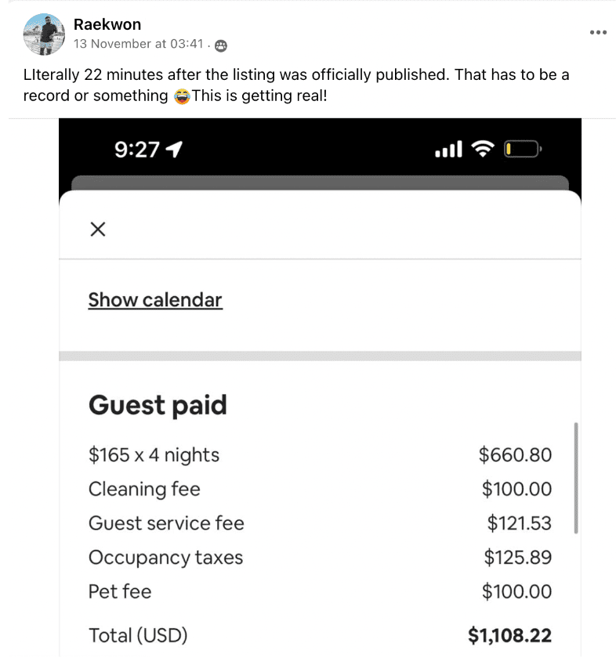Tap the cellular signal bars icon
616x672 pixels.
(x=448, y=149)
